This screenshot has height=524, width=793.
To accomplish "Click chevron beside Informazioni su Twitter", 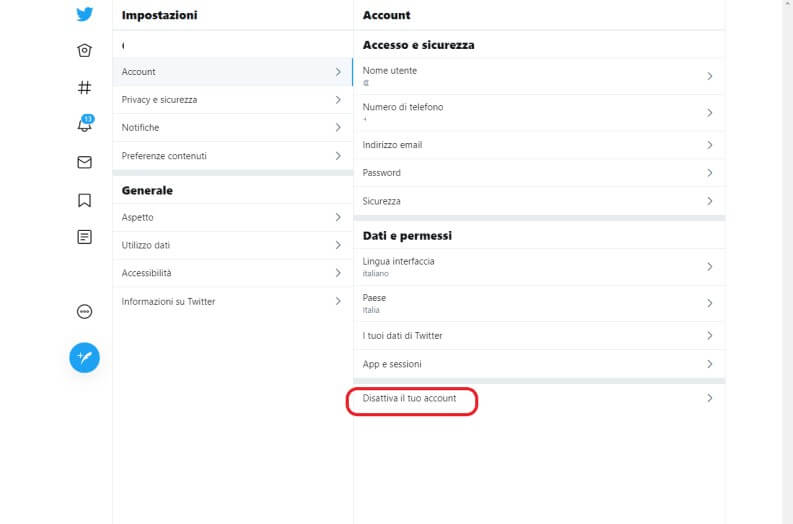I will [x=338, y=301].
